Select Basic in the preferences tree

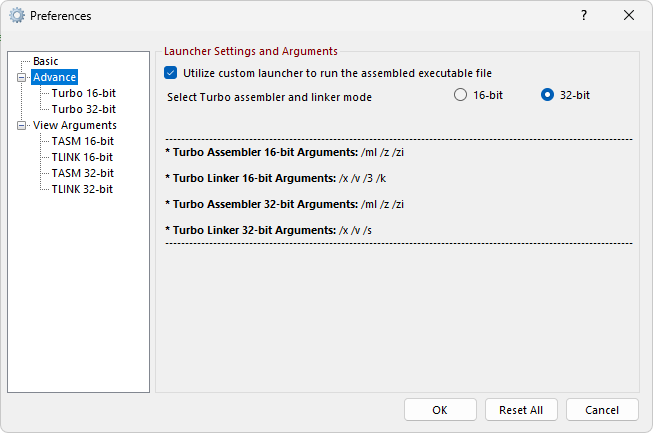[45, 61]
